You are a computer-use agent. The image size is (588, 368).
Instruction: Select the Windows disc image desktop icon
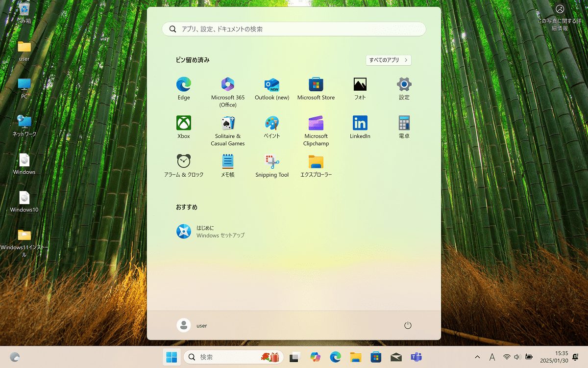point(24,164)
